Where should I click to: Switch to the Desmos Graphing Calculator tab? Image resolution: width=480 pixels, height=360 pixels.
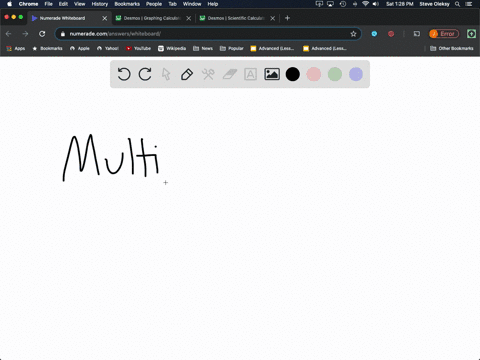(x=152, y=18)
